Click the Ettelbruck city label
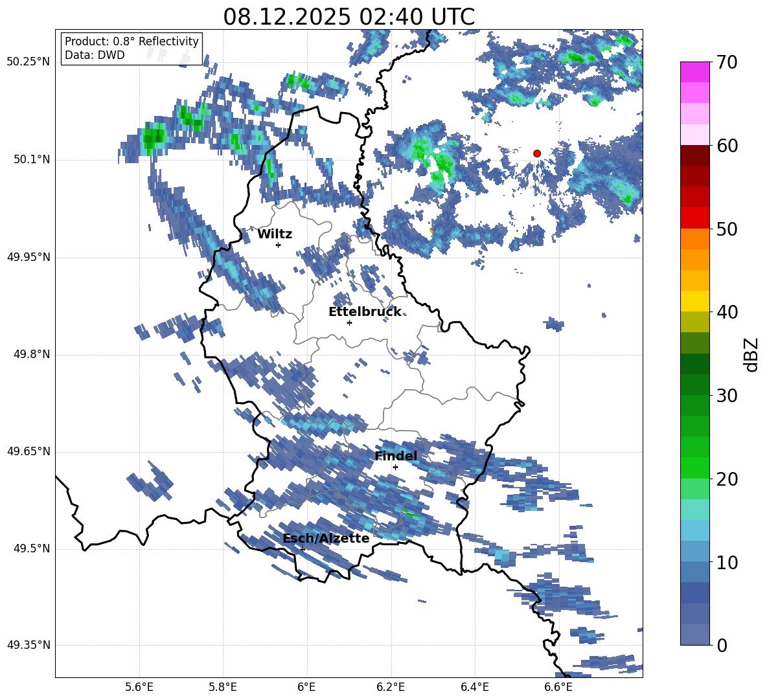Image resolution: width=767 pixels, height=700 pixels. tap(365, 312)
